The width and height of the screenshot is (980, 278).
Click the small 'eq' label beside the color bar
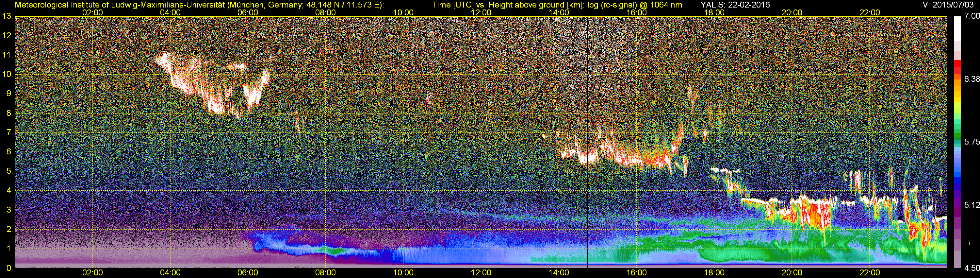pos(968,242)
